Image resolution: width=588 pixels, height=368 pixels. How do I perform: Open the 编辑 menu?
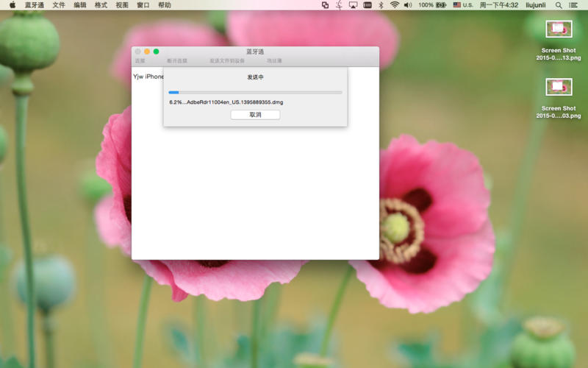80,5
